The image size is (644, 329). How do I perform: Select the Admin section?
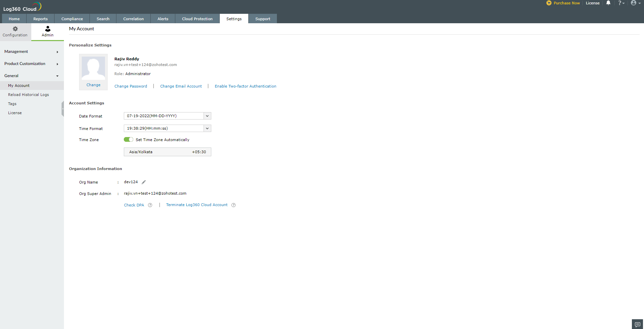click(47, 32)
